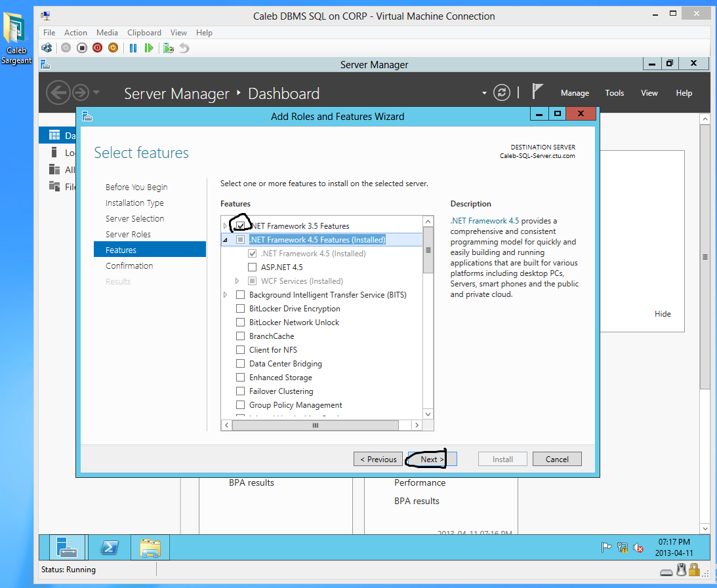
Task: Check Group Policy Management
Action: (x=241, y=405)
